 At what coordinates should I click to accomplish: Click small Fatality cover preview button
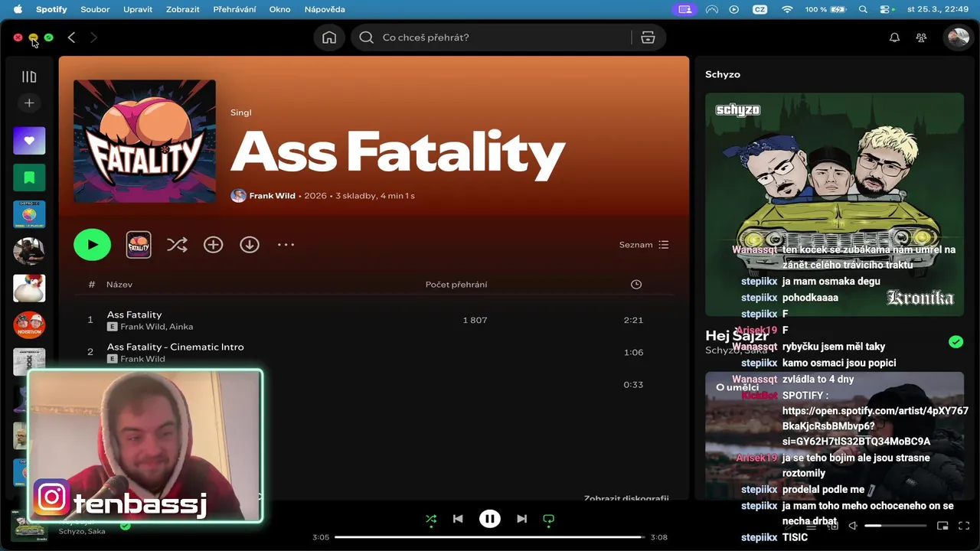[139, 245]
